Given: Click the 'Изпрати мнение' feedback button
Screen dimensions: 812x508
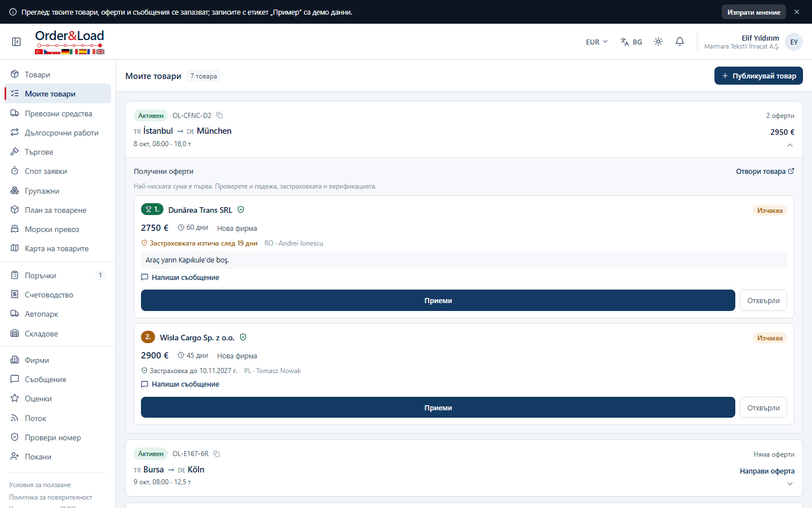Looking at the screenshot, I should (x=754, y=12).
